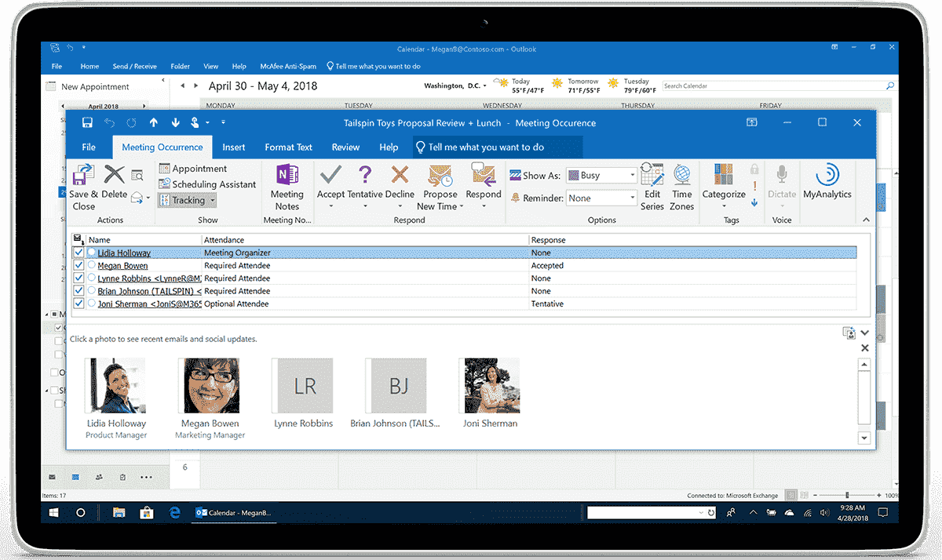This screenshot has width=942, height=560.
Task: Open the OneNote Meeting Notes
Action: coord(287,174)
